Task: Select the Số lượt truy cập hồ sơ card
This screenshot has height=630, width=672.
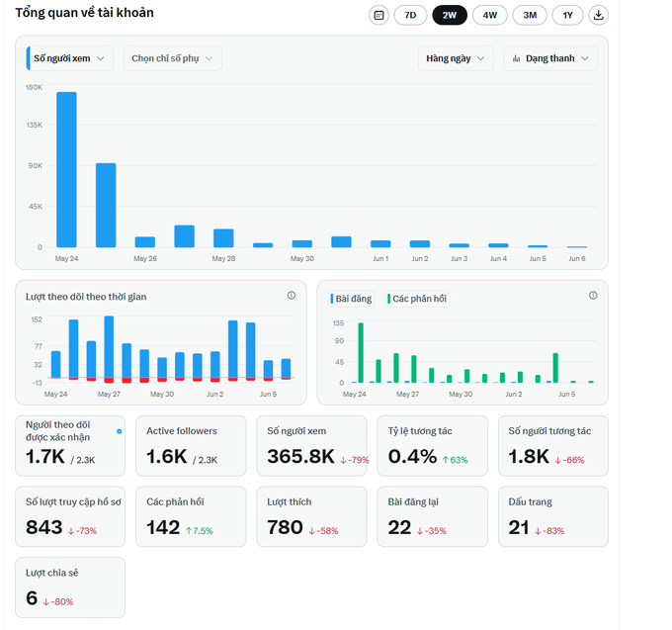Action: [x=70, y=517]
